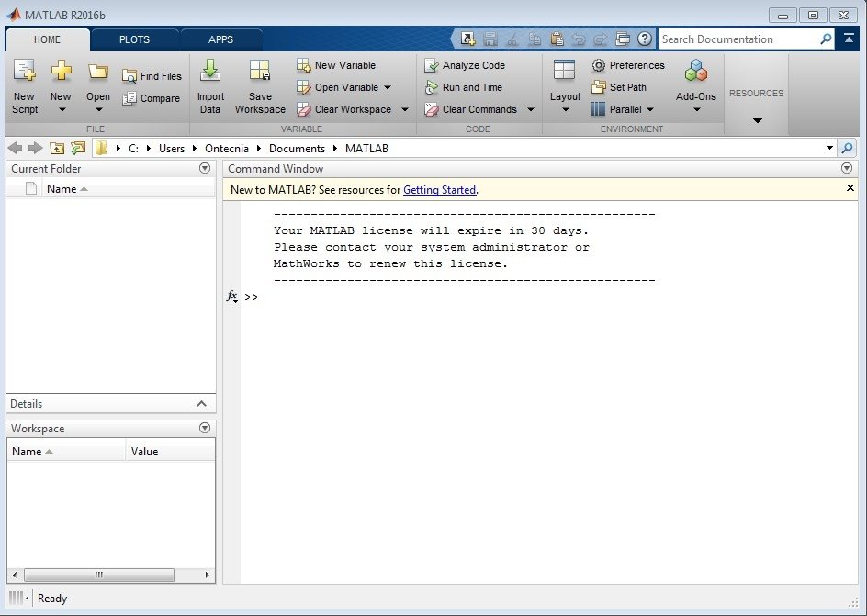Open Preferences

(628, 65)
